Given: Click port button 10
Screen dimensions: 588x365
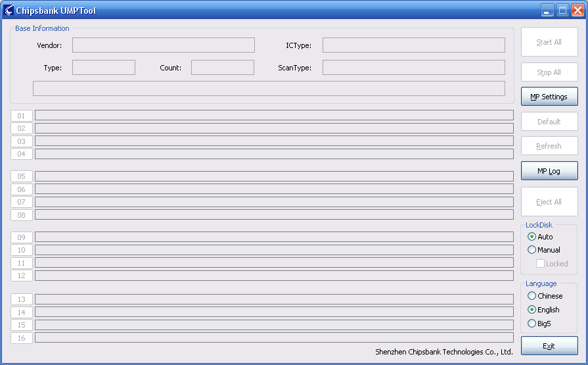Looking at the screenshot, I should click(x=22, y=250).
